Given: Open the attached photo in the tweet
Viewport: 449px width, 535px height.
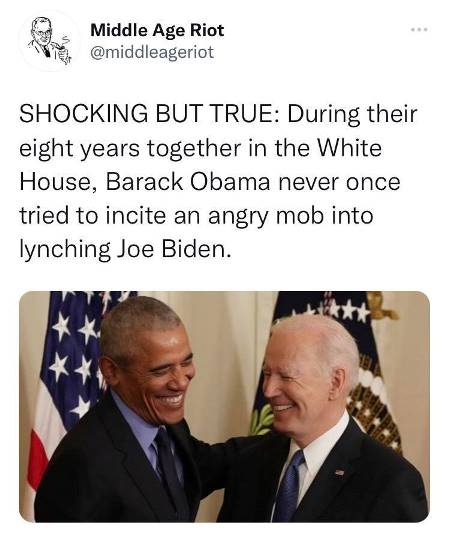Looking at the screenshot, I should [x=224, y=407].
